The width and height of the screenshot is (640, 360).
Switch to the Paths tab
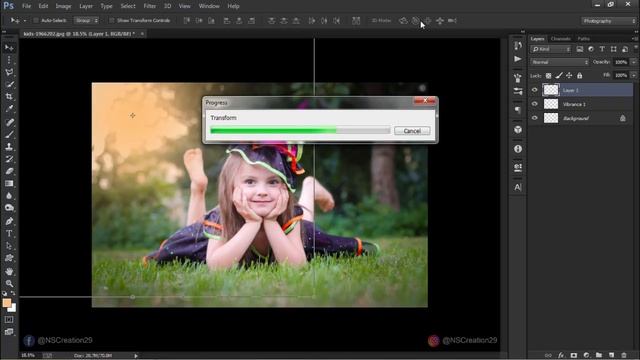(x=584, y=39)
